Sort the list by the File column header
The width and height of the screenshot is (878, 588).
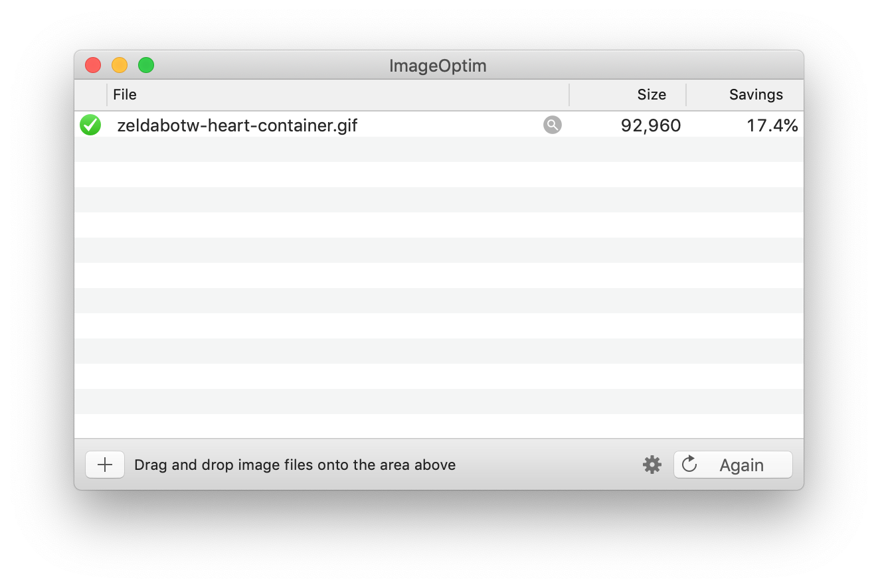click(332, 95)
